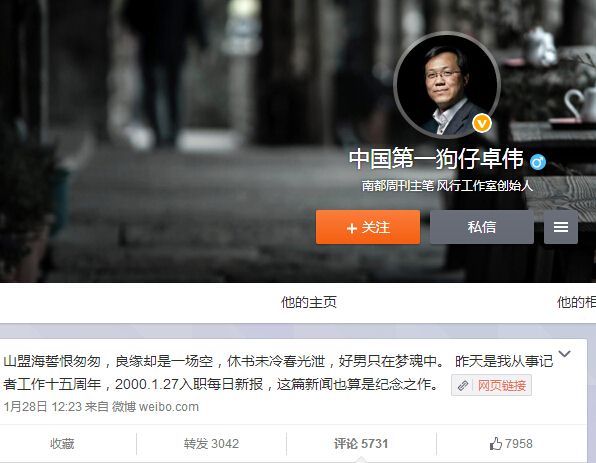Open 评论 5731 comments section
The width and height of the screenshot is (596, 463).
click(x=361, y=444)
